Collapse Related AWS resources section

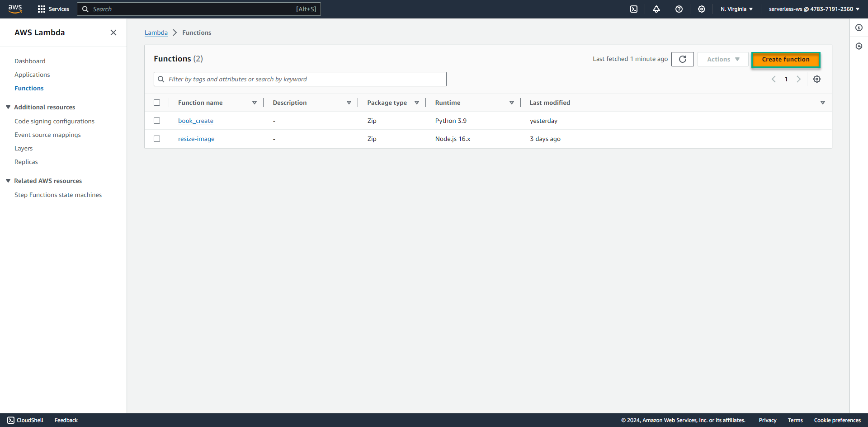(x=8, y=181)
